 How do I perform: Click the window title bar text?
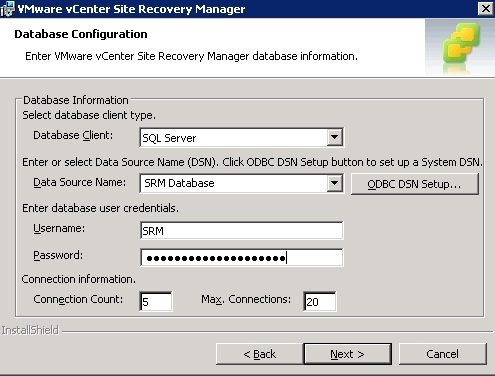coord(131,9)
